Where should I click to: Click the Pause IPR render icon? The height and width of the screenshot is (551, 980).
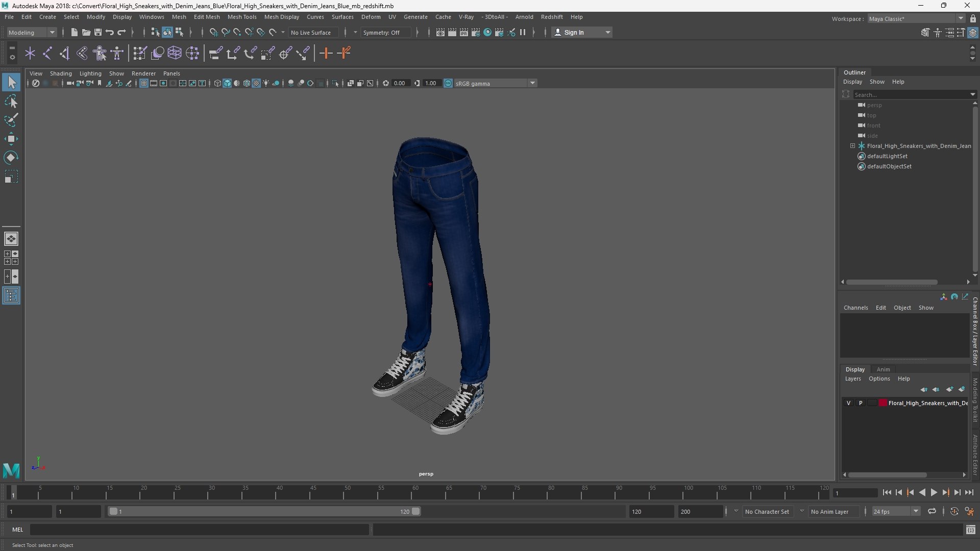coord(523,32)
